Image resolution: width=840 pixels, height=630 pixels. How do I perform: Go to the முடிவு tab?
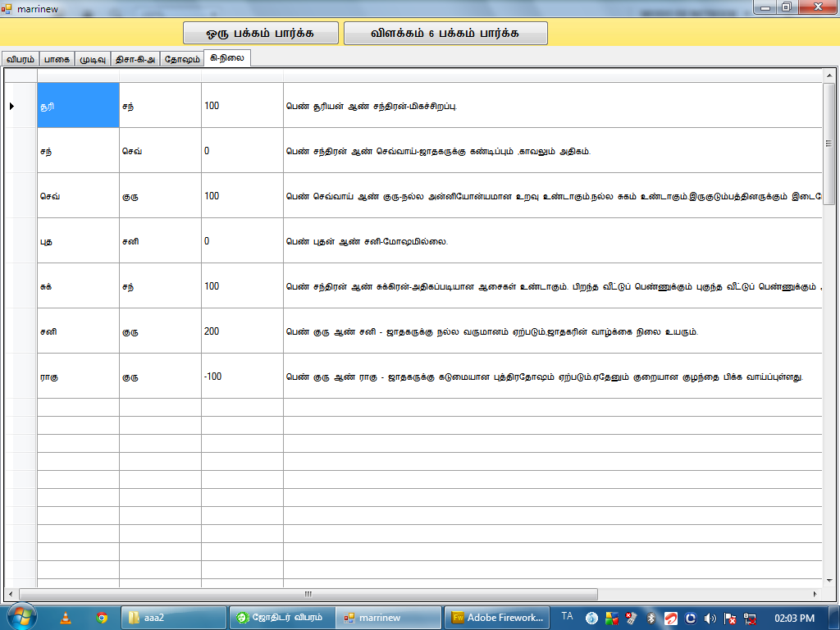(92, 59)
